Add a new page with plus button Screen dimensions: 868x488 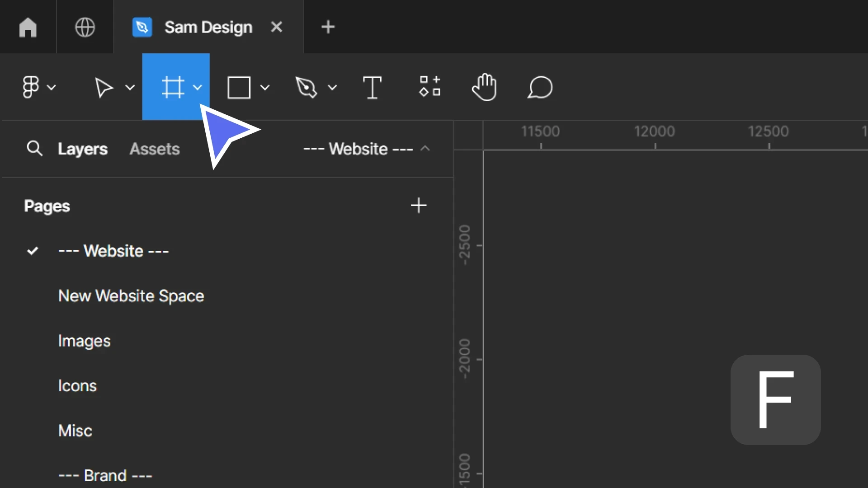point(419,206)
